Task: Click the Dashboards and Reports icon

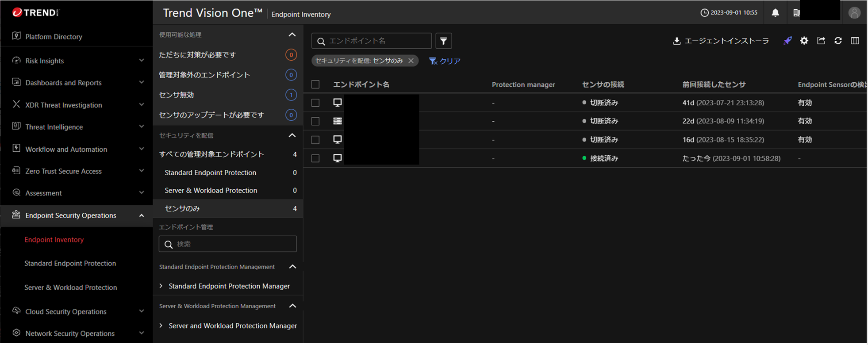Action: tap(16, 82)
